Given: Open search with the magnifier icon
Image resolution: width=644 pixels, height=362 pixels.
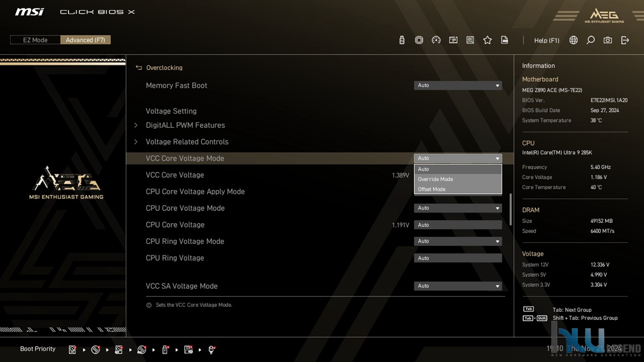Looking at the screenshot, I should coord(591,40).
